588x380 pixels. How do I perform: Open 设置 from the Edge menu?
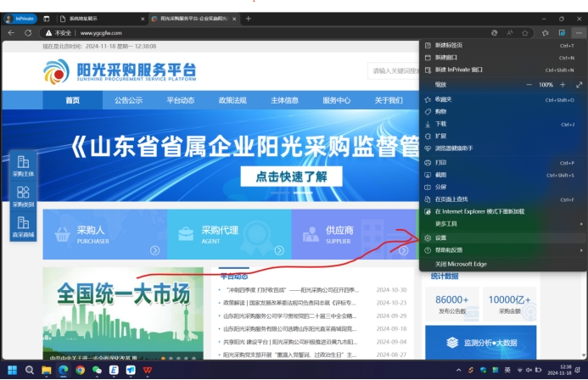pos(440,237)
